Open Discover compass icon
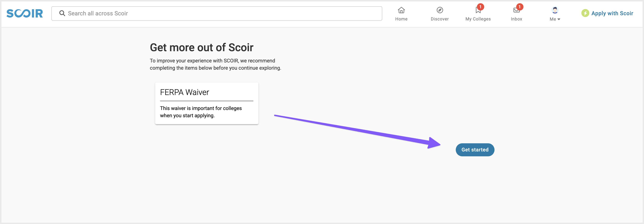 (x=440, y=10)
